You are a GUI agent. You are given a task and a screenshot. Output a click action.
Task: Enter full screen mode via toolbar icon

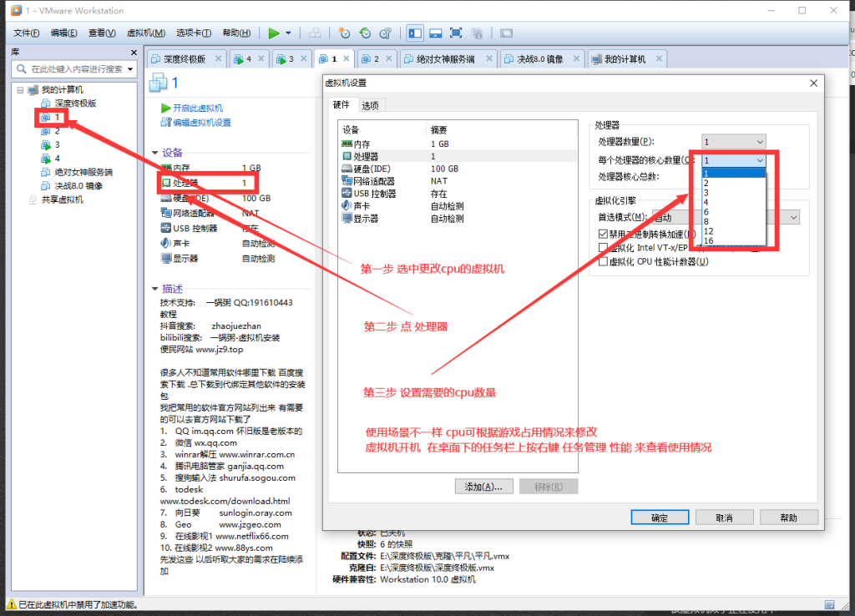[x=456, y=33]
